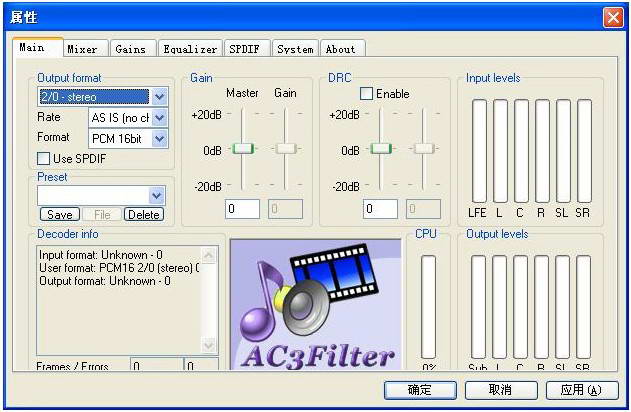
Task: Go to the SPDIF tab
Action: pos(246,49)
